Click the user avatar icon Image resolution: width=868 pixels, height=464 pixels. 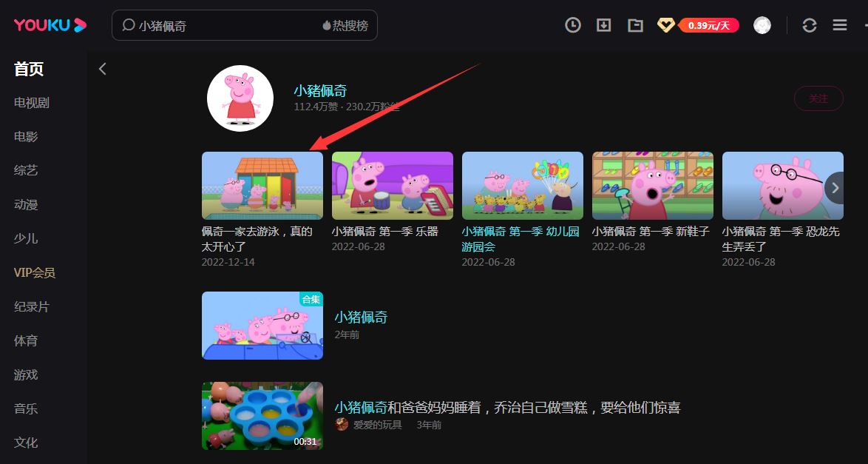762,24
